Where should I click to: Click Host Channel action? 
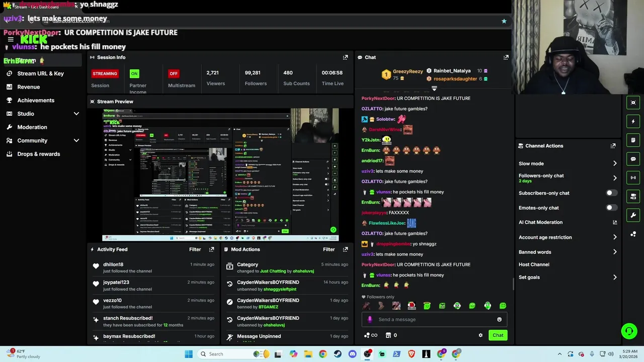point(534,264)
